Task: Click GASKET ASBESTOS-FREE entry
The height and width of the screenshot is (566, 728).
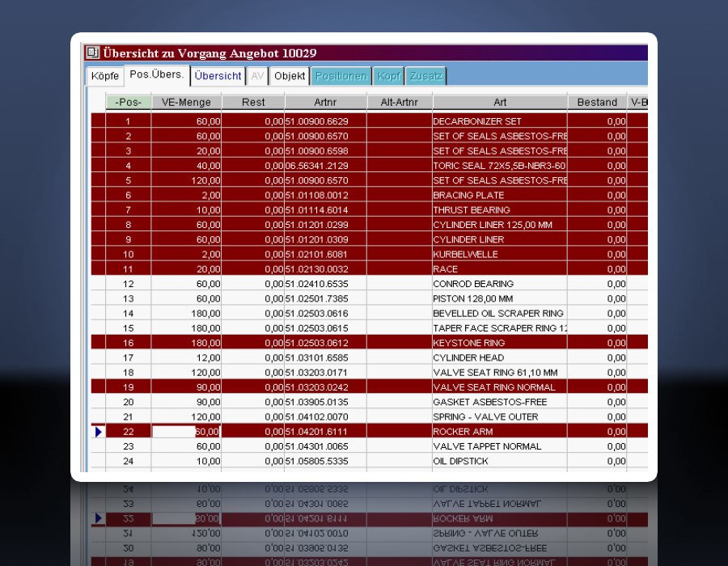Action: [x=500, y=402]
